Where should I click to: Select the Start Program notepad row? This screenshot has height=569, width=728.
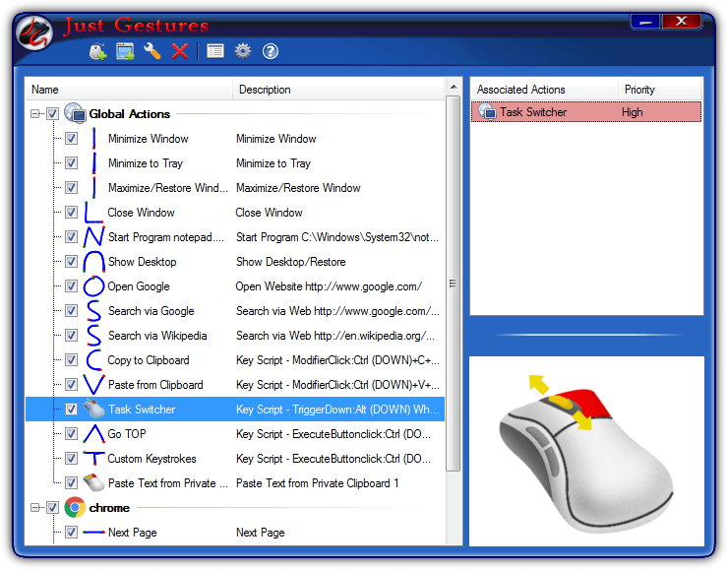click(235, 237)
